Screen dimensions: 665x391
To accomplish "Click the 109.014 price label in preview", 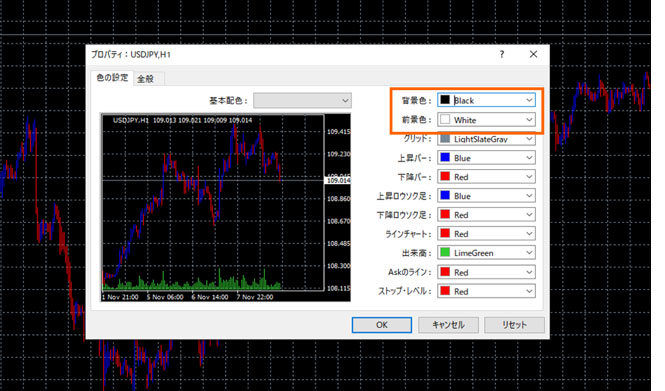I will point(338,180).
